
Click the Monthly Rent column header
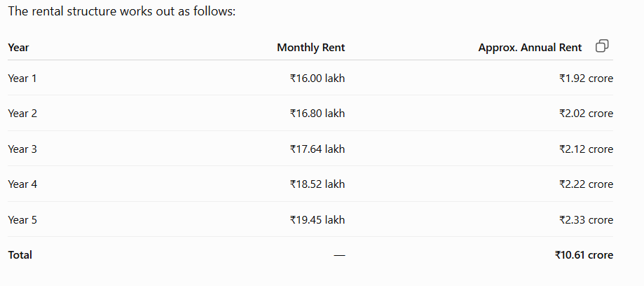tap(311, 48)
